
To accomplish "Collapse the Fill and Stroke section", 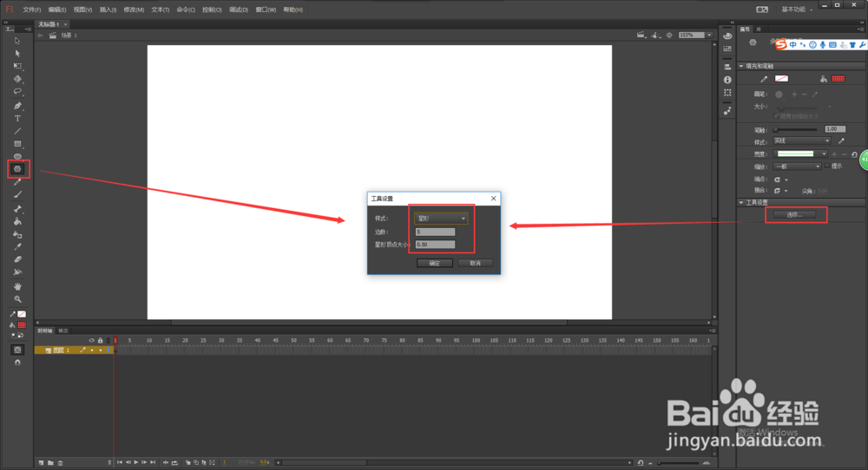I will [x=741, y=66].
